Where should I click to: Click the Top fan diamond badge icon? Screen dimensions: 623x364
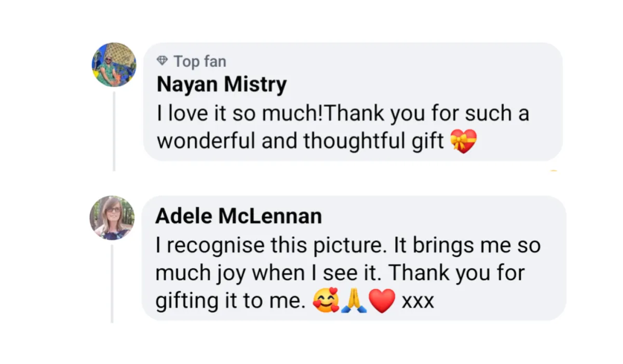coord(162,61)
